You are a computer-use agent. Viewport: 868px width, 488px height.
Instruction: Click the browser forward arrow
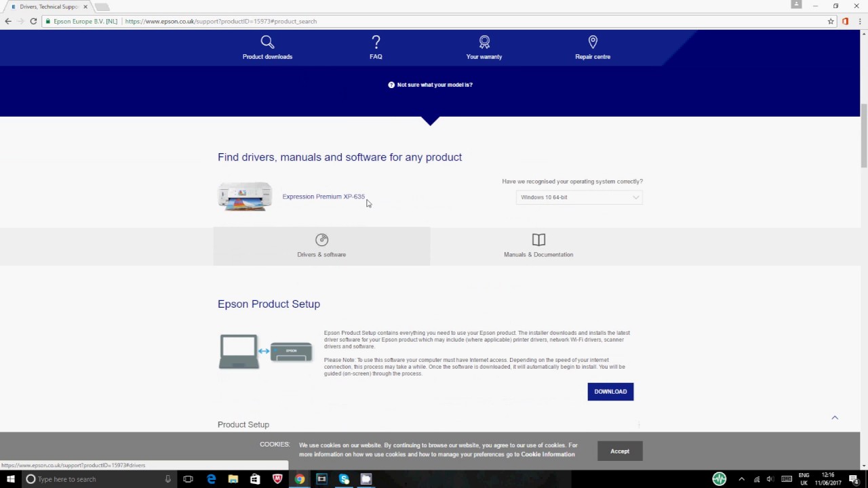click(20, 21)
